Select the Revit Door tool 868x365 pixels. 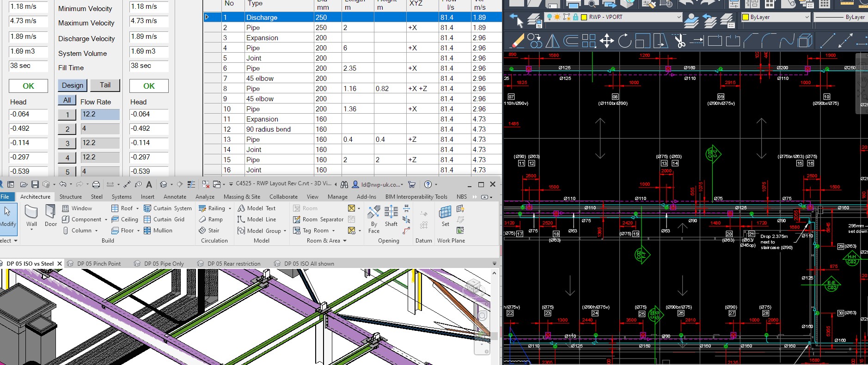(51, 216)
